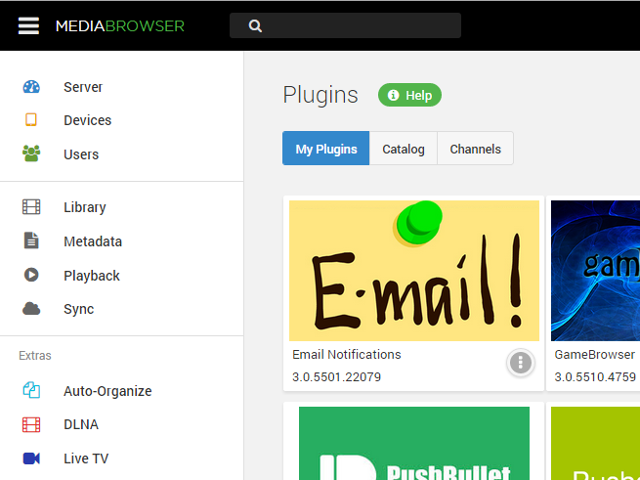Click the Auto-Organize files icon
The width and height of the screenshot is (640, 480).
tap(31, 390)
